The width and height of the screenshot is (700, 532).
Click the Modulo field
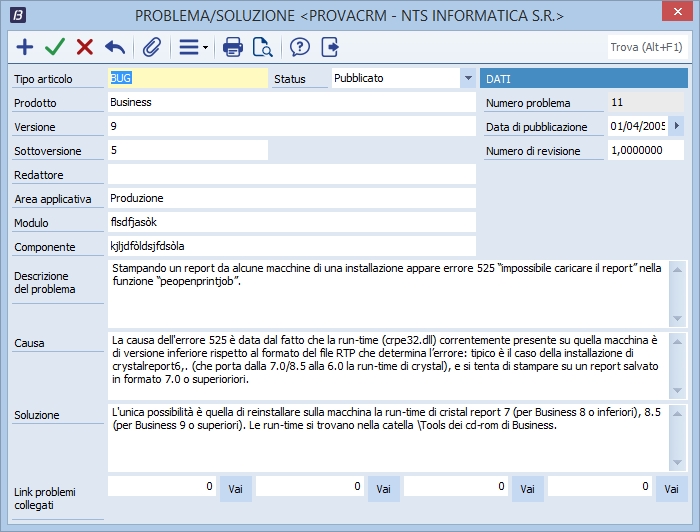click(292, 222)
